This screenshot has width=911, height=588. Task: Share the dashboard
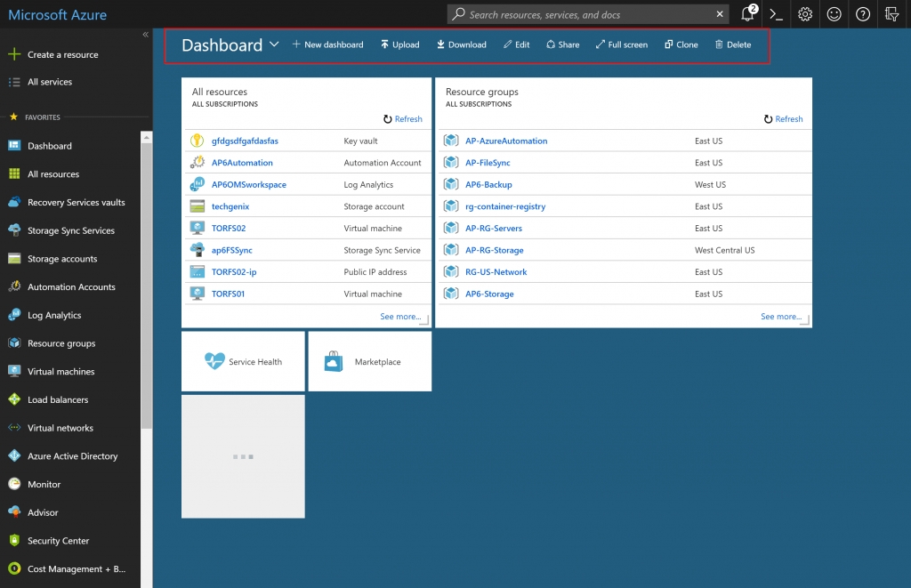[x=562, y=44]
